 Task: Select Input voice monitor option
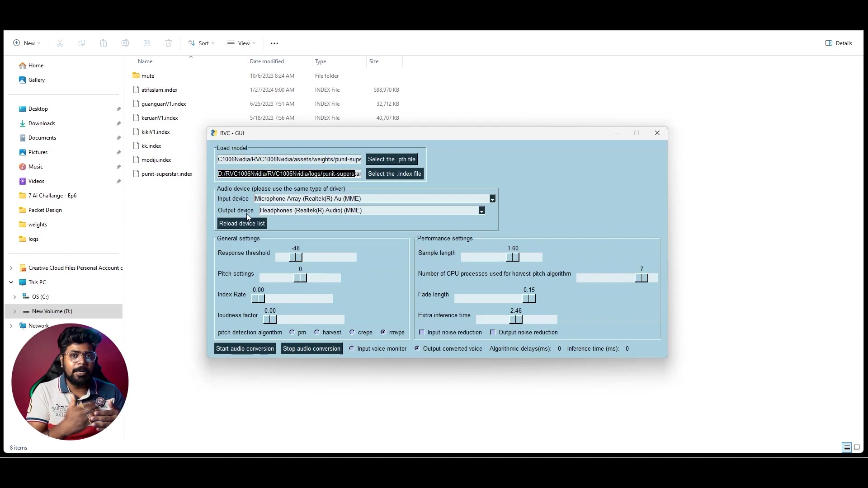(x=352, y=349)
